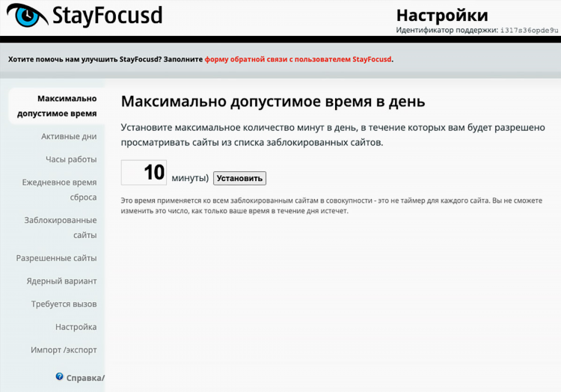Open Разрешенные сайты list

click(x=56, y=258)
